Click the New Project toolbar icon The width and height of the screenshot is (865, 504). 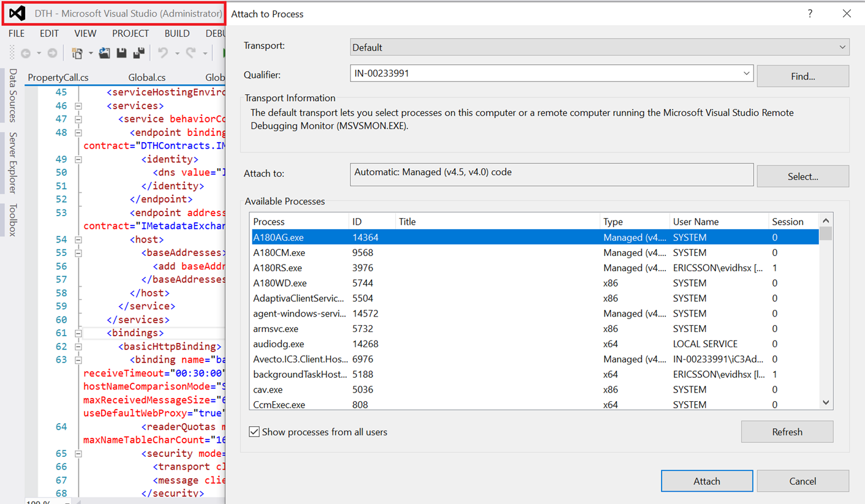coord(77,54)
